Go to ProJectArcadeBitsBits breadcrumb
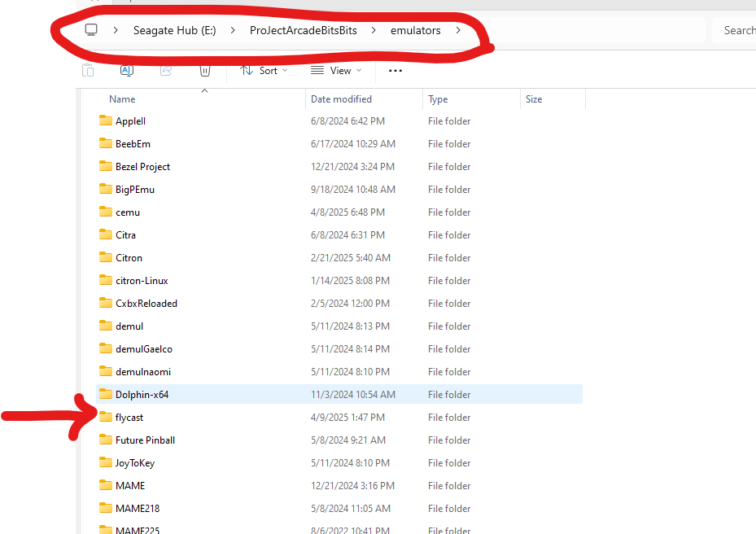The image size is (756, 534). 304,30
